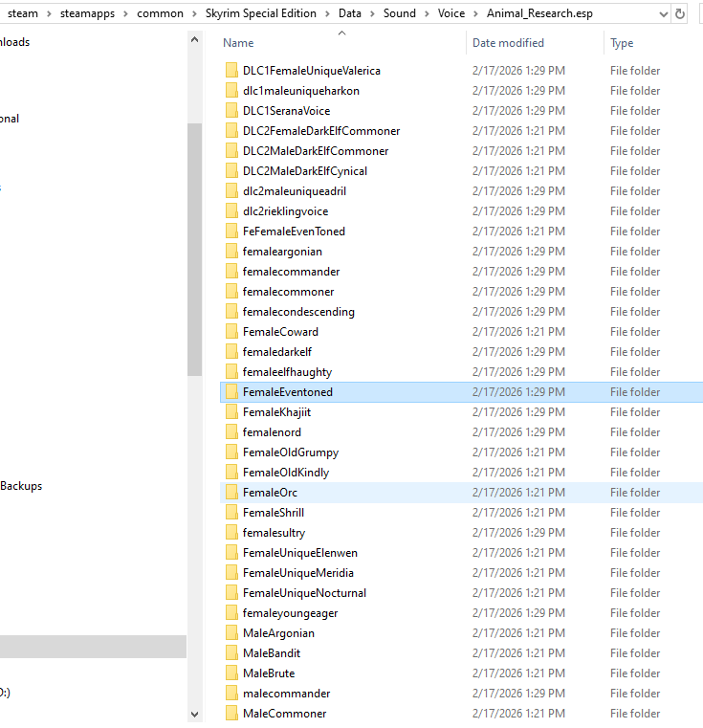Click the dlc1maleuniqueharkon folder icon
Viewport: 703px width, 728px height.
coord(231,91)
